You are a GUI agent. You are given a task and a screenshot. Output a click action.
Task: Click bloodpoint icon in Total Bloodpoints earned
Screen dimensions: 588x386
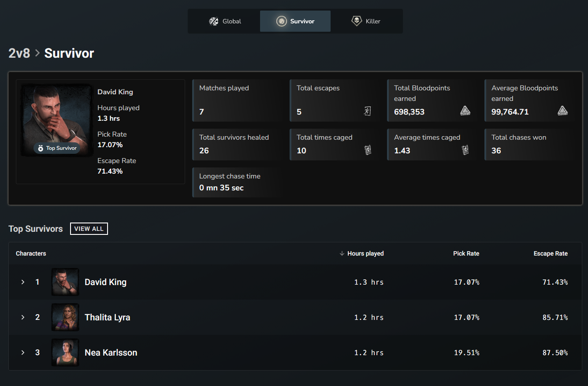click(465, 111)
